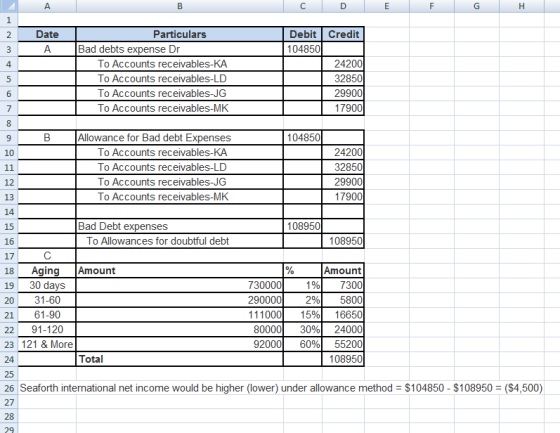Select total 108950 in row 24

coord(343,359)
